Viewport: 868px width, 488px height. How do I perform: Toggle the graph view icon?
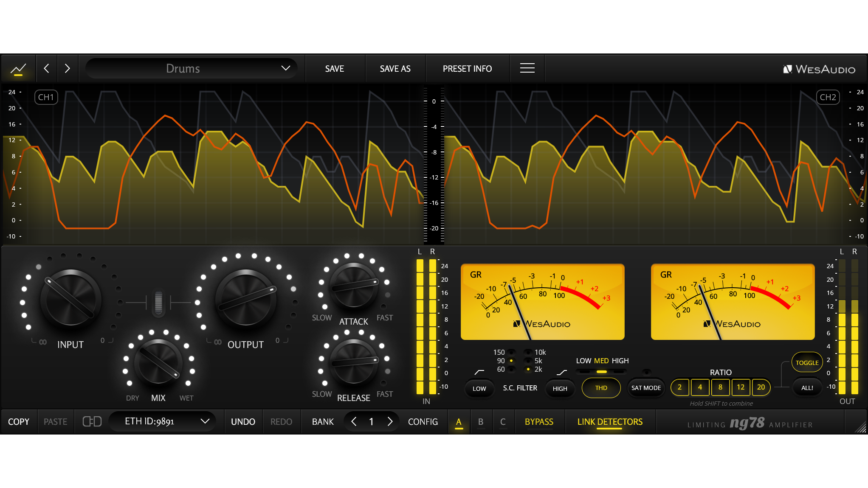point(18,69)
